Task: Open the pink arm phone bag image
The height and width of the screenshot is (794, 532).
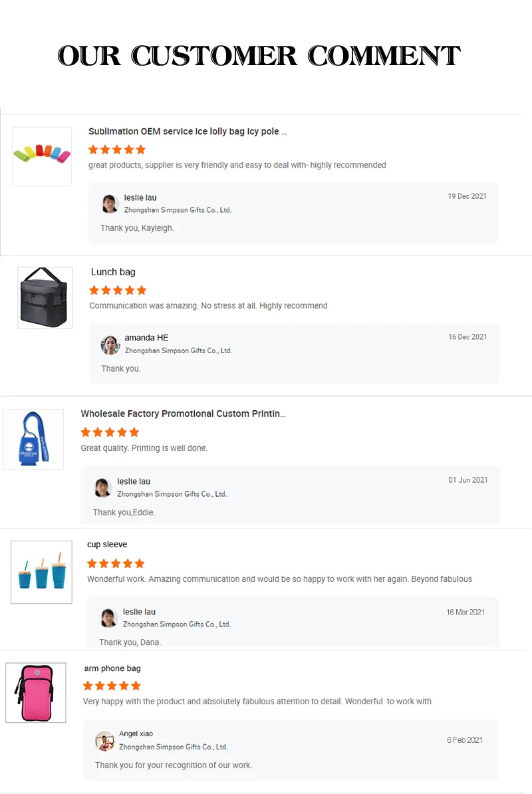Action: click(x=36, y=692)
